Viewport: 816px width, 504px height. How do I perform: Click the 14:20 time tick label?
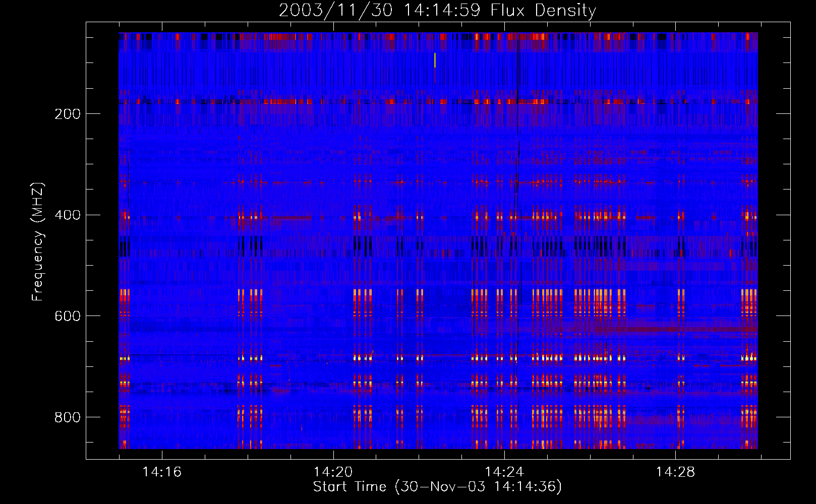point(333,472)
